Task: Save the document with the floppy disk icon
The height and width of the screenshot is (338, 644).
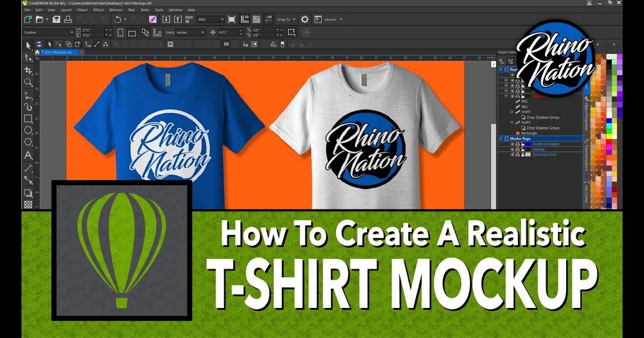Action: tap(56, 19)
